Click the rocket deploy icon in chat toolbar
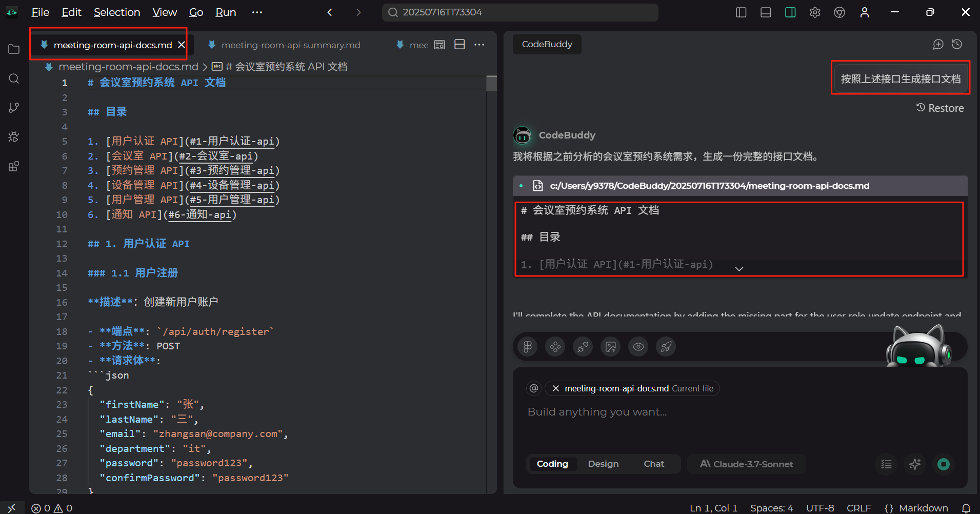The width and height of the screenshot is (980, 514). (x=666, y=347)
